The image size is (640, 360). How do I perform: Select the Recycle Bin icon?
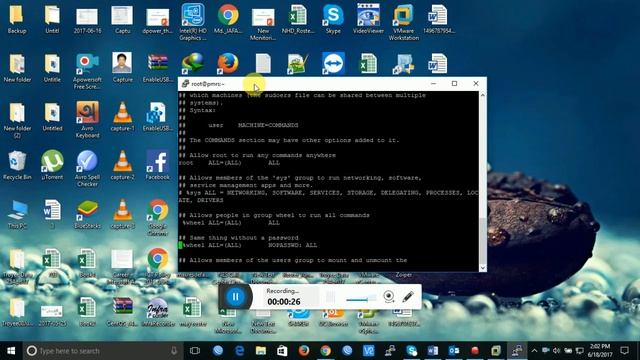pyautogui.click(x=17, y=165)
